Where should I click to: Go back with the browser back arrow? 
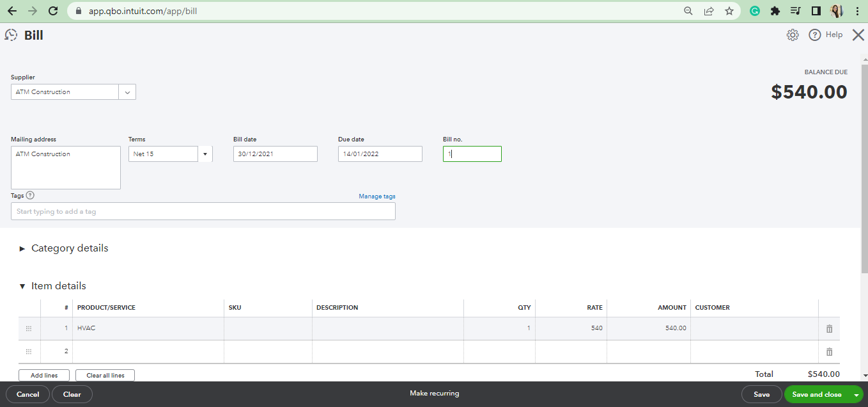pos(12,11)
